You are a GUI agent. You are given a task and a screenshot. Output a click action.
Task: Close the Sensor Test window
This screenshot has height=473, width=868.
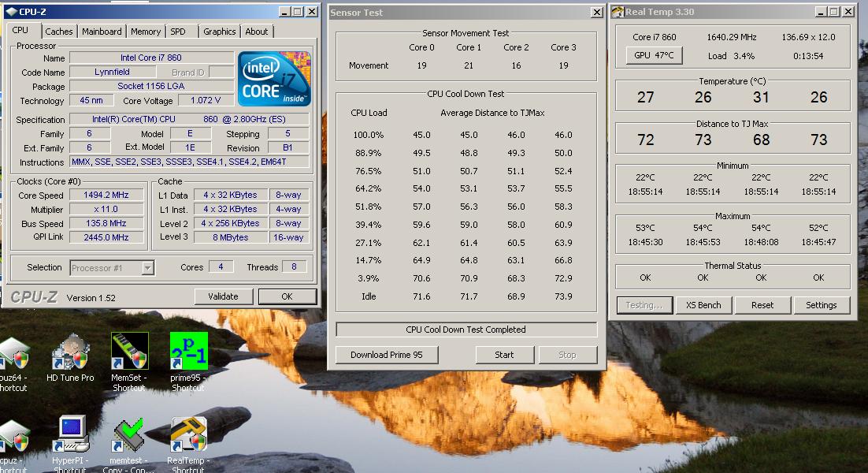point(597,12)
